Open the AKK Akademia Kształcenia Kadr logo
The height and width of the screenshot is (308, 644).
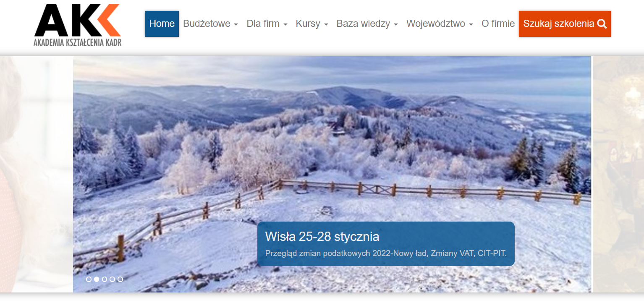tap(78, 25)
